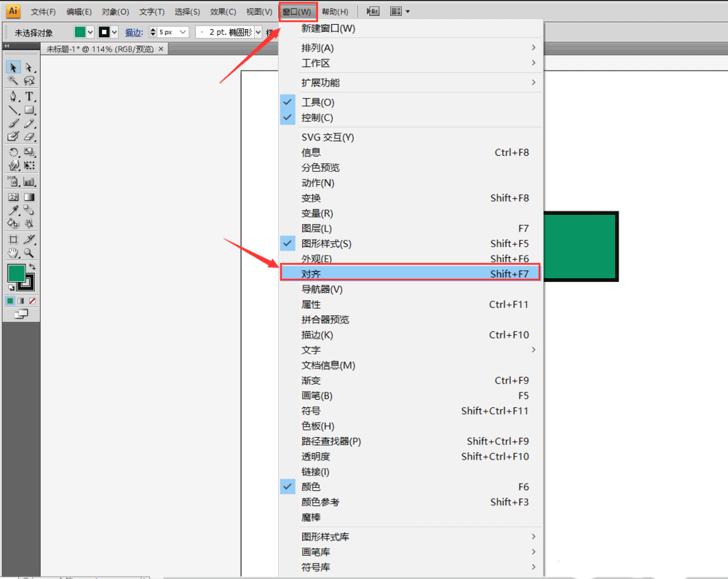Select the Direct Selection tool

[29, 68]
